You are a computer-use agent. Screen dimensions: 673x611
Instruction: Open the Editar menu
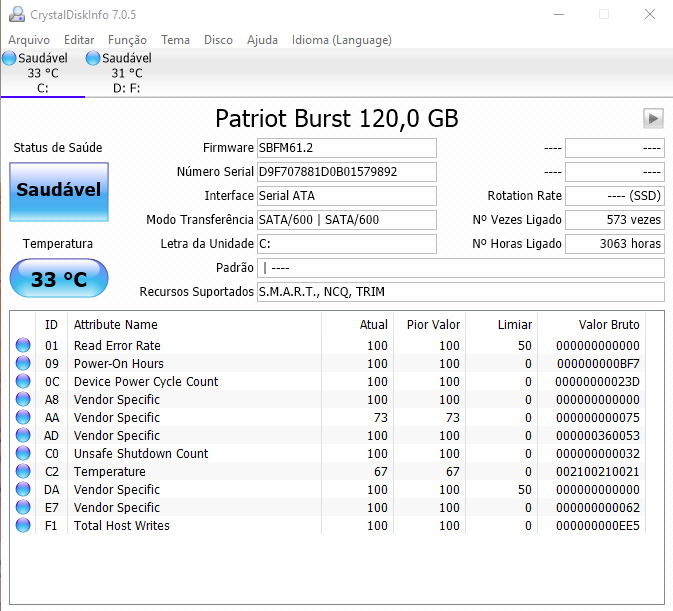point(79,40)
